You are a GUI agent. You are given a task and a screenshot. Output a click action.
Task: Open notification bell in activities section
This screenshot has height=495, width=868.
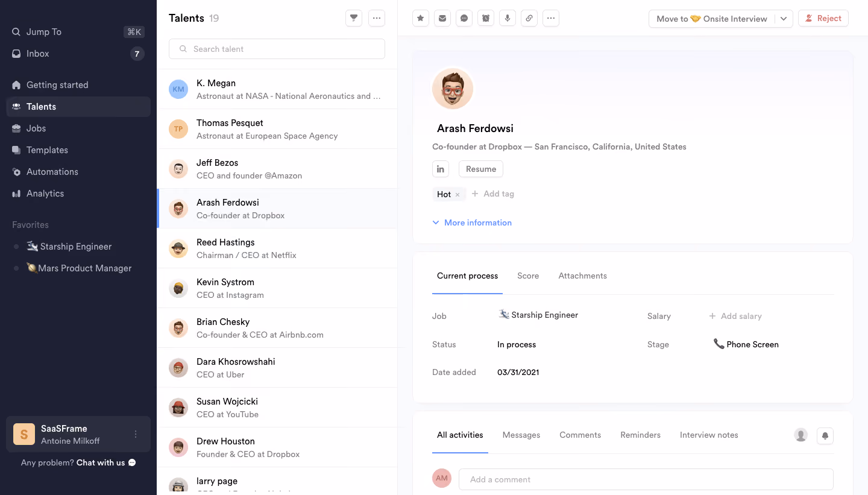pyautogui.click(x=825, y=435)
